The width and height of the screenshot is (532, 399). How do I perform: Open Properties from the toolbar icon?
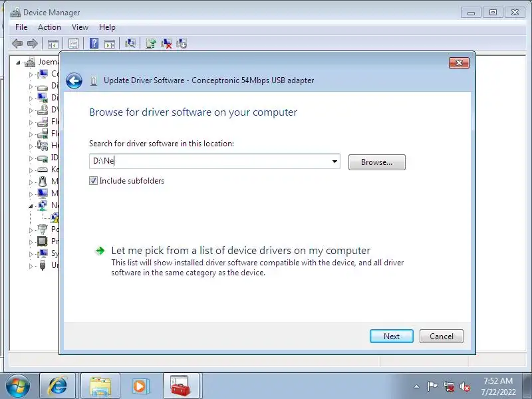[73, 44]
